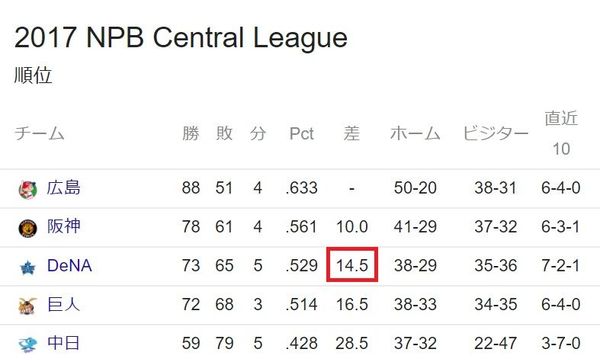
Task: Click the Hiroshima Carp team logo
Action: pyautogui.click(x=28, y=190)
